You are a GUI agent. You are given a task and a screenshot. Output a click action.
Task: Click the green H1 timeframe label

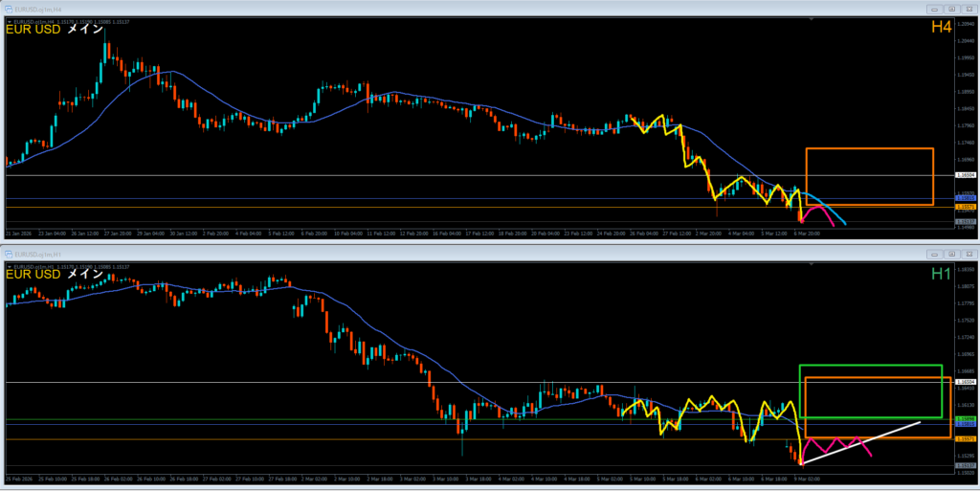tap(943, 275)
